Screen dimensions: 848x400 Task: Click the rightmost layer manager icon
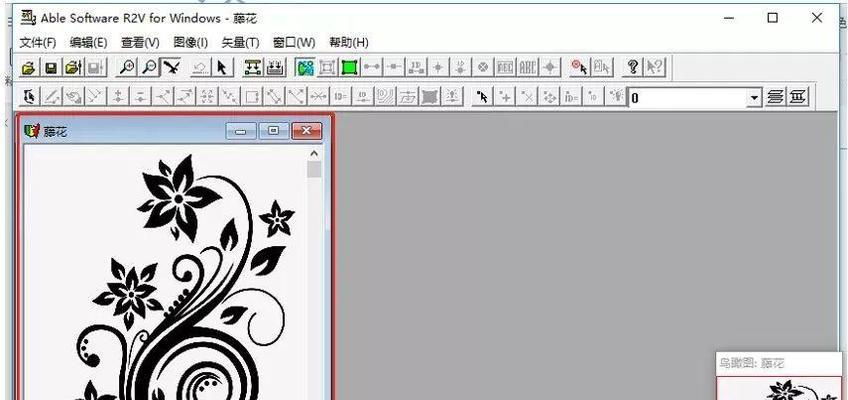point(797,97)
